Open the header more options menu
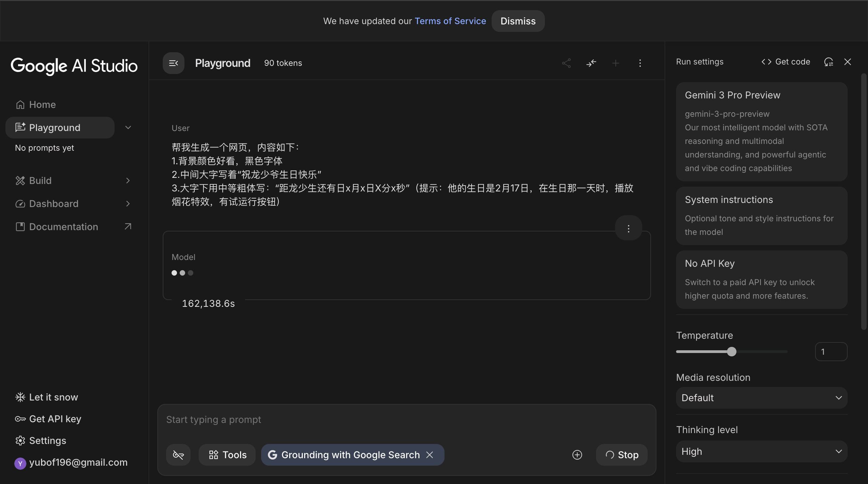 (640, 63)
